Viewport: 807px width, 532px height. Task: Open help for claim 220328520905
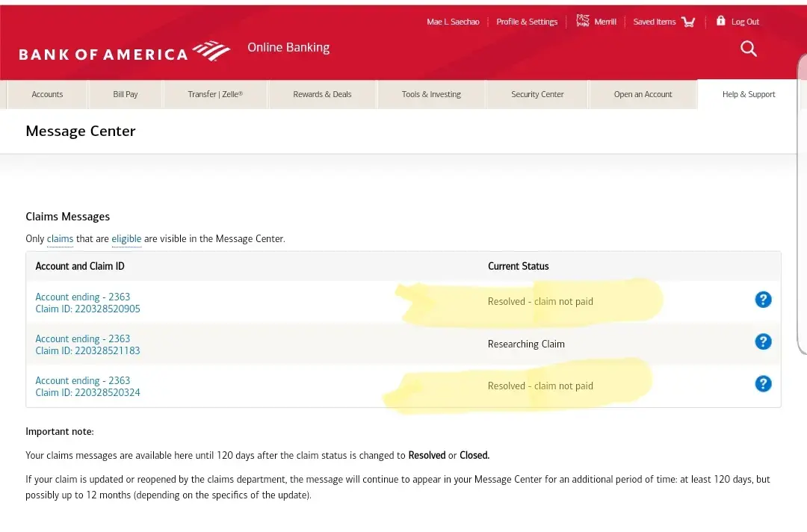(x=762, y=300)
